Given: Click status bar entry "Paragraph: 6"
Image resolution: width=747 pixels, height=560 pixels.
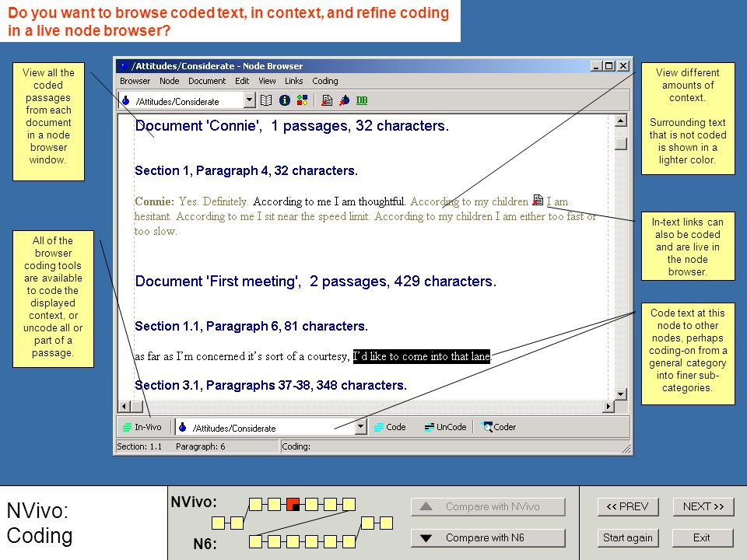Looking at the screenshot, I should click(200, 446).
